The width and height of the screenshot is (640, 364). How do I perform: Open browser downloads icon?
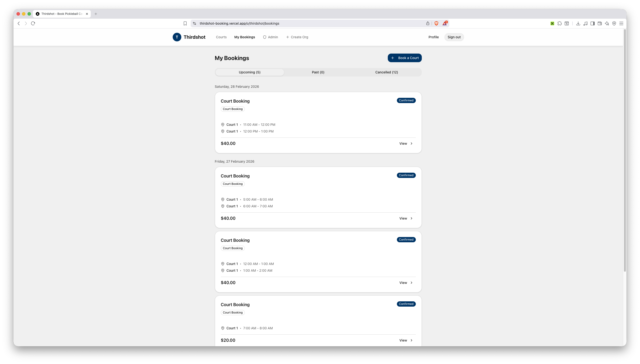pos(578,23)
